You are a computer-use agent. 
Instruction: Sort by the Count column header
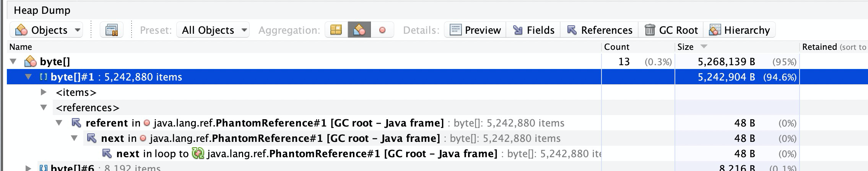[x=616, y=47]
